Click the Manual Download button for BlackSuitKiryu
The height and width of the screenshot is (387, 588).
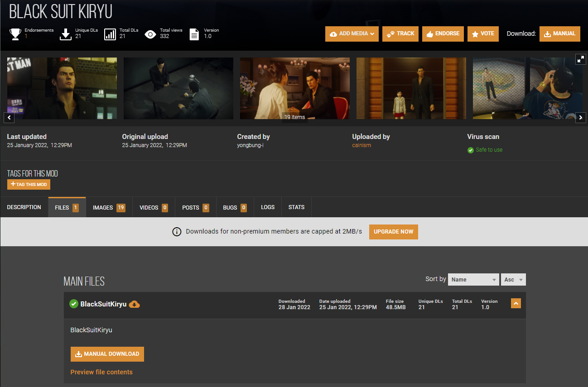tap(107, 354)
